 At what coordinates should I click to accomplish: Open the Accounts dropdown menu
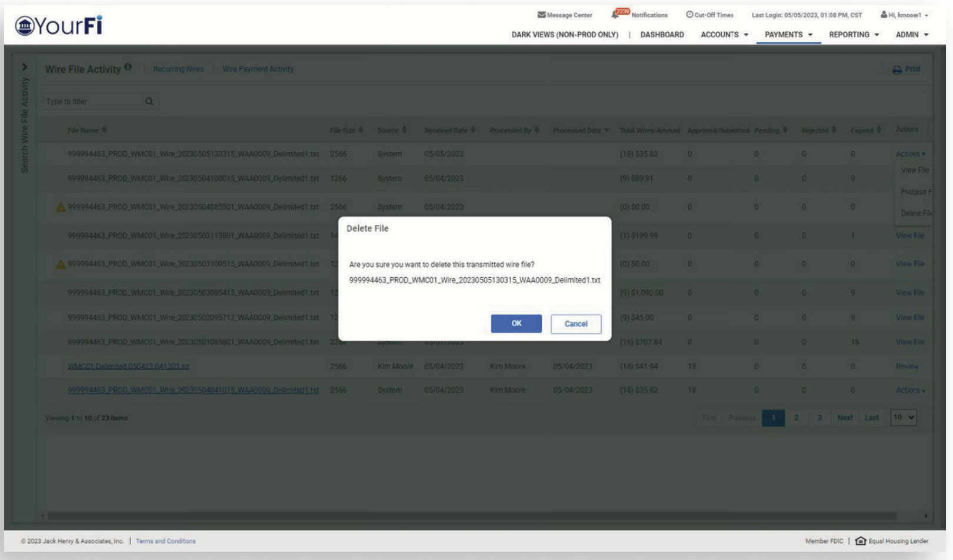click(724, 35)
